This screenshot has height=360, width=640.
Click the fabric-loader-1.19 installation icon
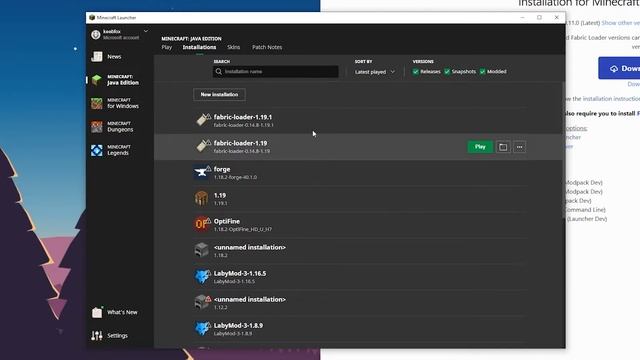coord(202,146)
